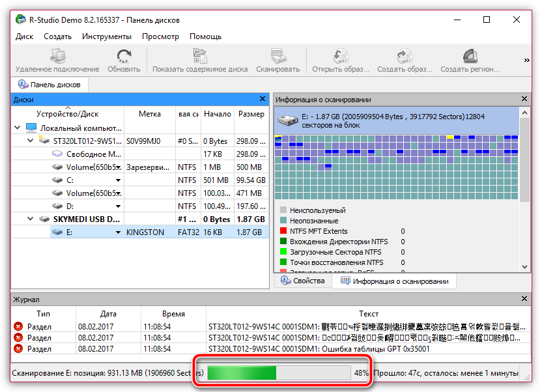This screenshot has height=392, width=542.
Task: Switch to the Свойства tab
Action: point(303,281)
